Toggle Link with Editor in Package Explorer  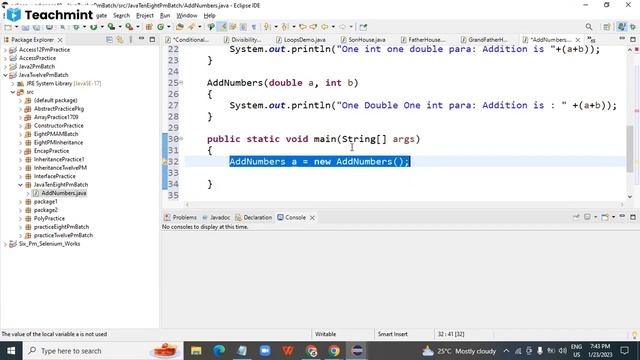[x=120, y=40]
